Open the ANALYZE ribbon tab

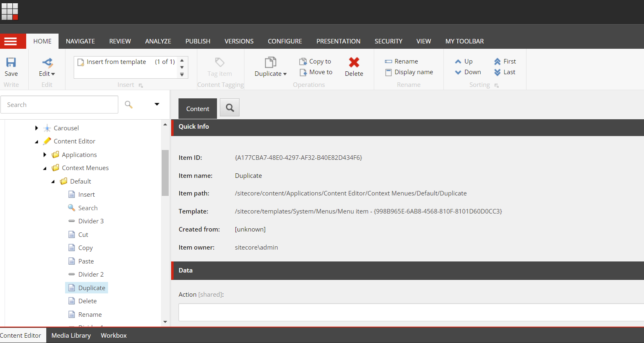(x=158, y=41)
